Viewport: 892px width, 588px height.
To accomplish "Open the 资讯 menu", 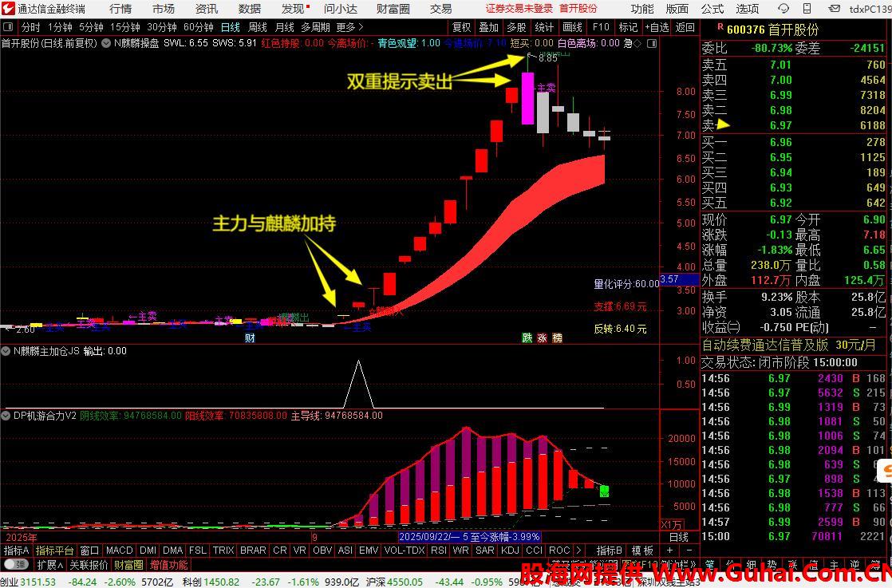I will pyautogui.click(x=207, y=9).
